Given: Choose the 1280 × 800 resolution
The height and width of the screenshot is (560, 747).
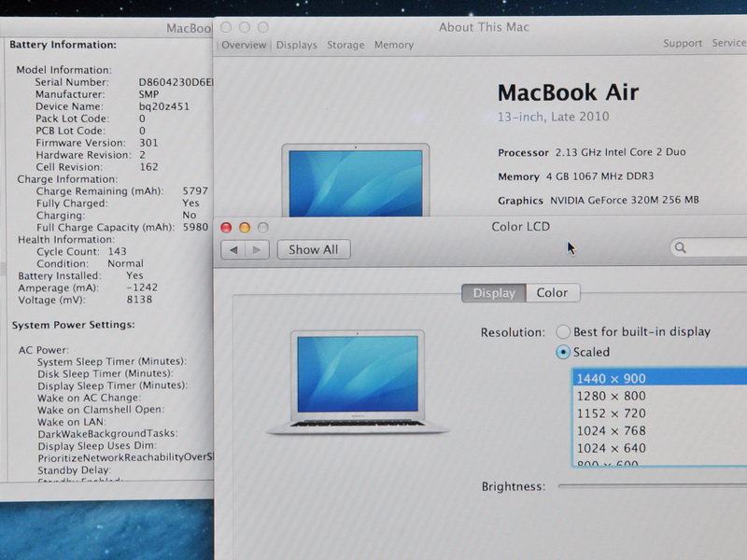Looking at the screenshot, I should [660, 396].
